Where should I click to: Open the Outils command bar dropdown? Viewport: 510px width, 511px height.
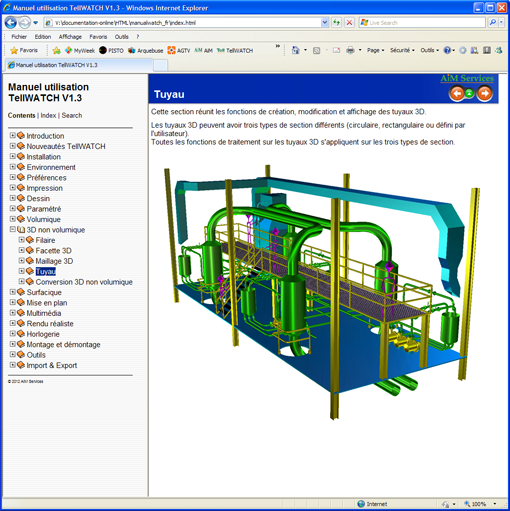pos(429,50)
